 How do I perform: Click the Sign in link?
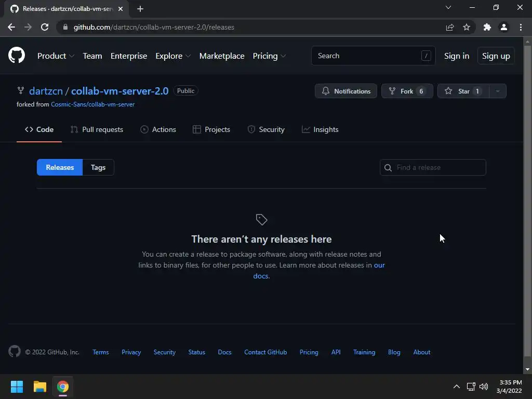457,56
